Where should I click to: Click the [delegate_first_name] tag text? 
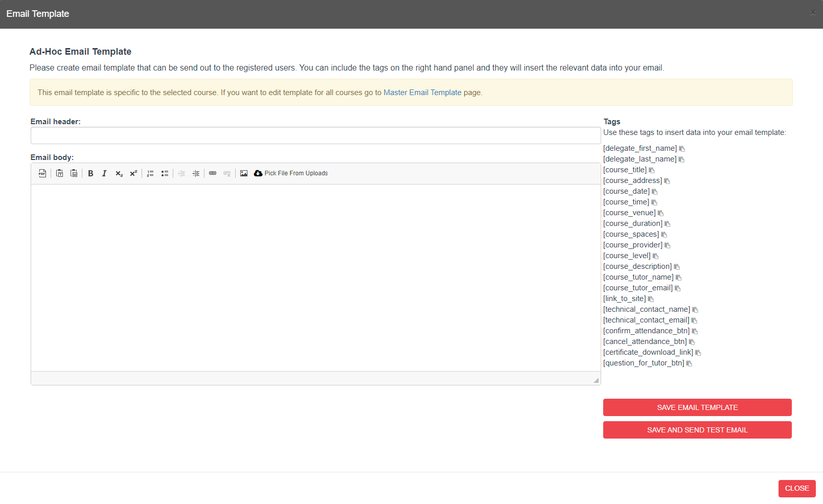[x=640, y=148]
